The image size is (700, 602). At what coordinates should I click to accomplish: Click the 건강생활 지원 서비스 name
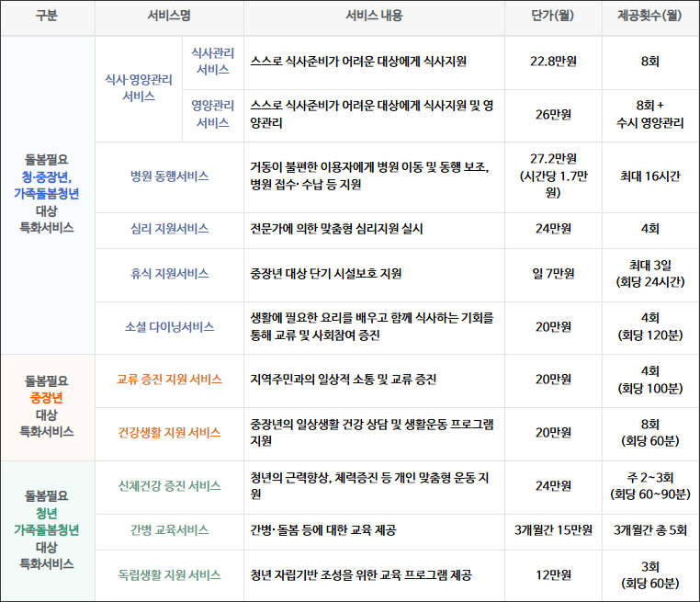point(169,433)
